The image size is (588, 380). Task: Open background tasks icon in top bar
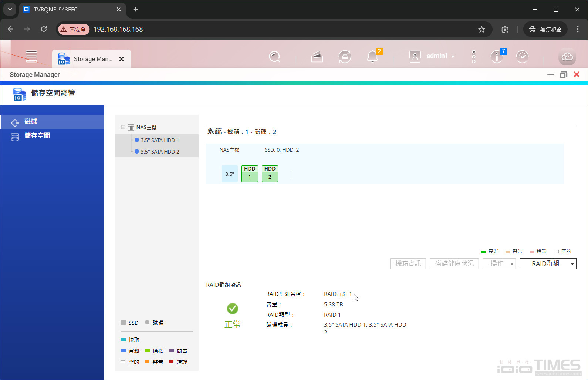pyautogui.click(x=317, y=57)
